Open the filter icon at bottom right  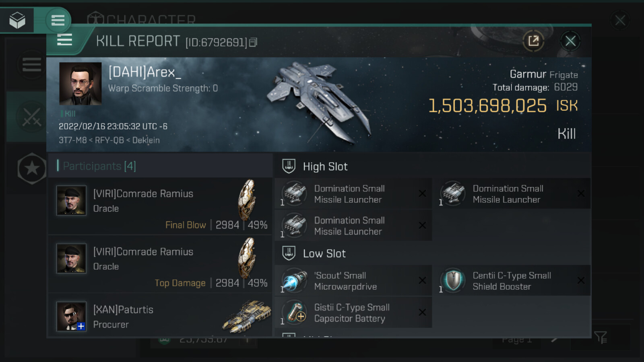(x=600, y=337)
